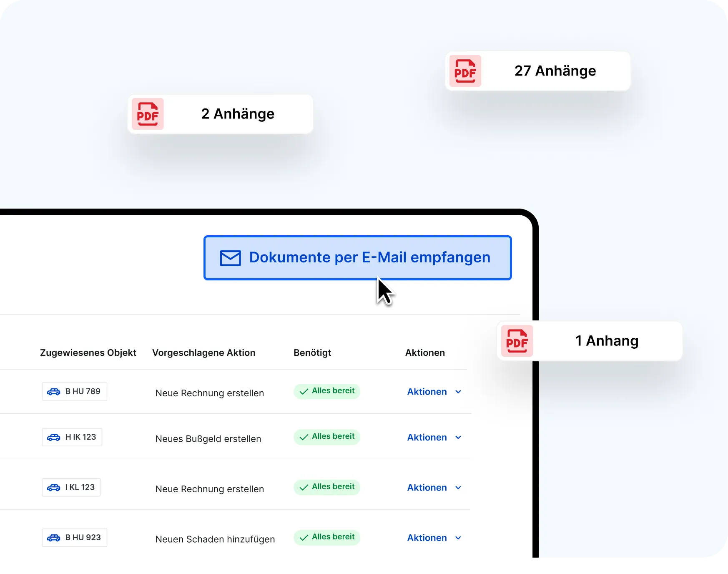
Task: Expand the Aktionen dropdown for B HU 789
Action: [x=434, y=392]
